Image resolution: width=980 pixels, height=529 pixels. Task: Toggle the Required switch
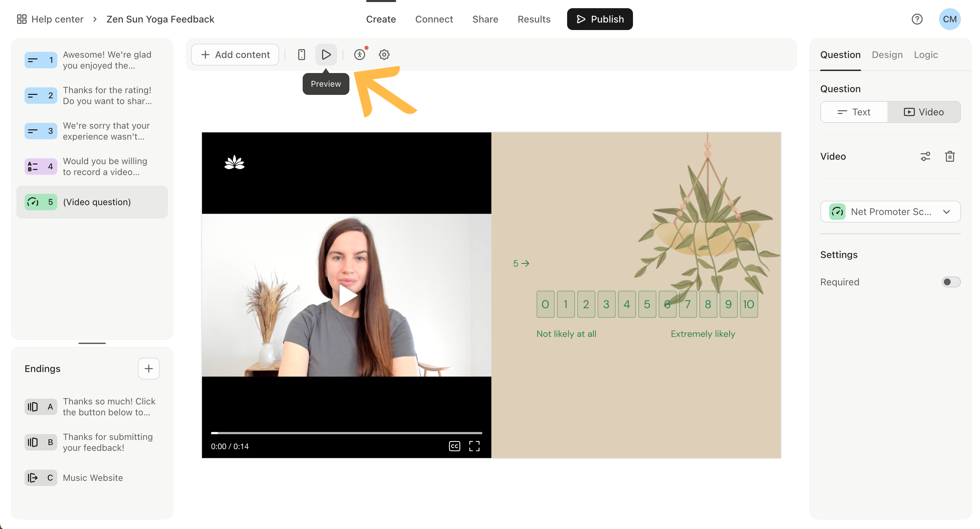click(x=951, y=282)
